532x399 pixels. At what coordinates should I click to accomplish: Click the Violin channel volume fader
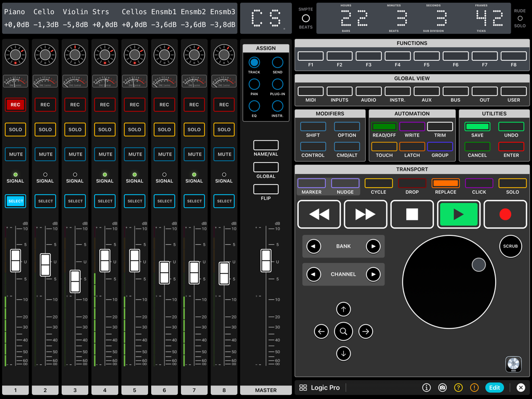[75, 281]
